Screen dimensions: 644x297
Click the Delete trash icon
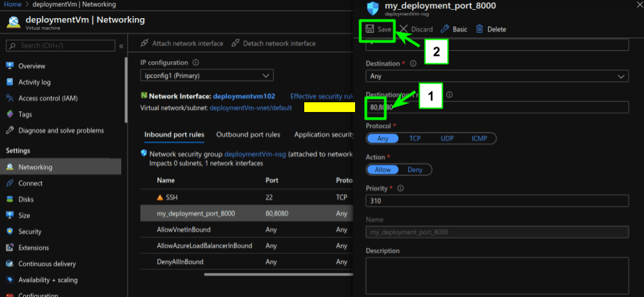point(479,29)
